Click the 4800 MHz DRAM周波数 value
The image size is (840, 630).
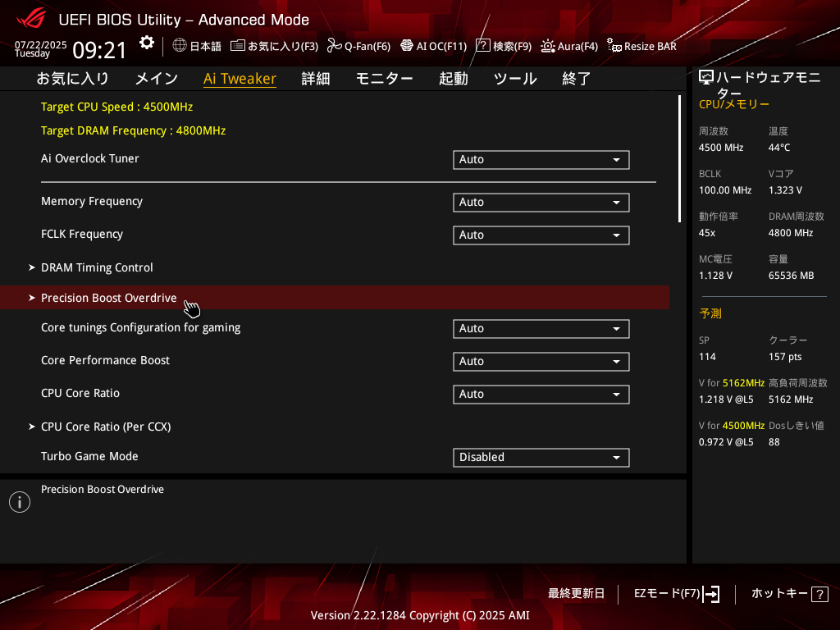coord(791,233)
